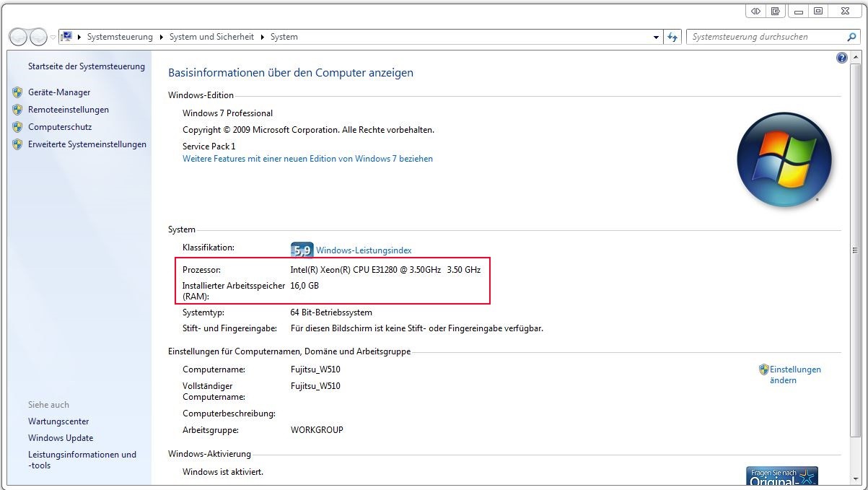Maximize the System window
The height and width of the screenshot is (490, 868).
tap(818, 11)
